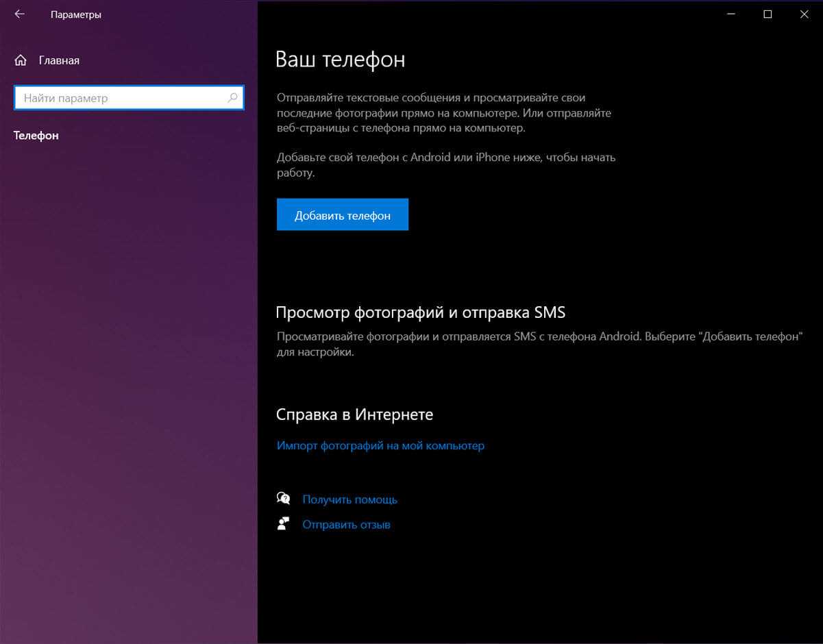Click the description paragraph mentioning Android или iPhone

point(445,165)
